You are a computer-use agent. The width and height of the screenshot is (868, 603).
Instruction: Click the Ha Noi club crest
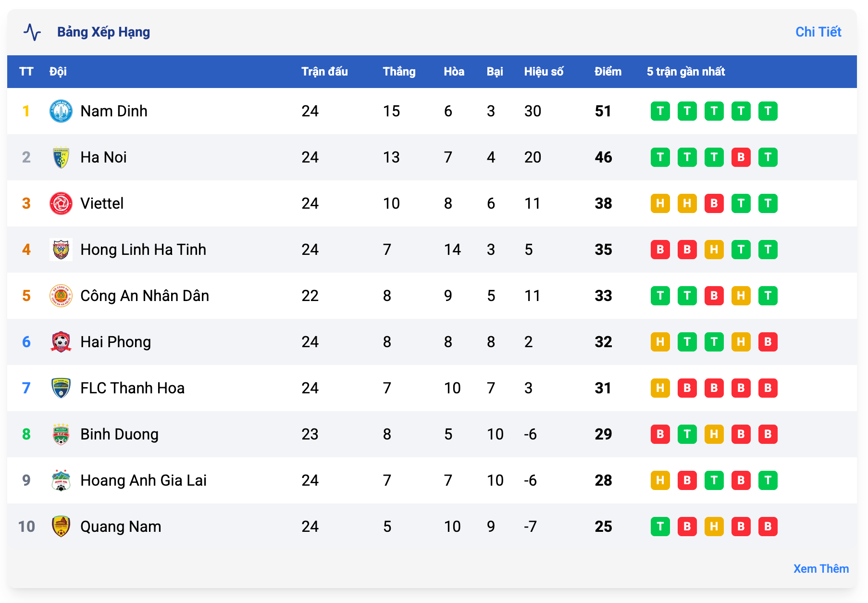coord(61,157)
